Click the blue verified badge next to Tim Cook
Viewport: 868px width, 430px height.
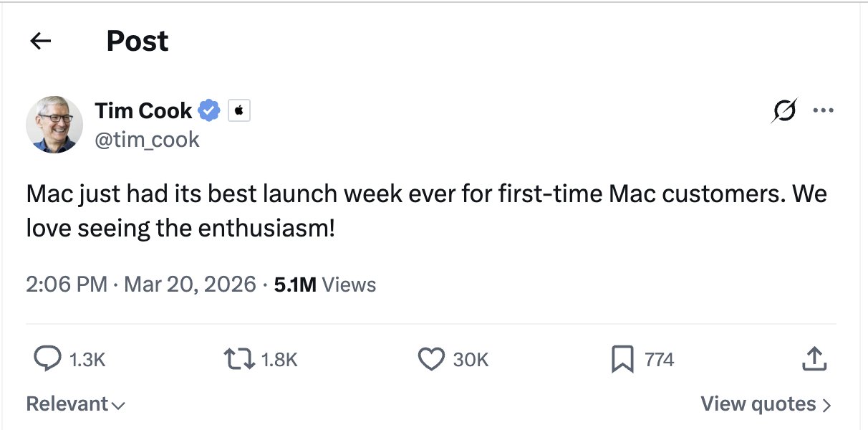(208, 110)
